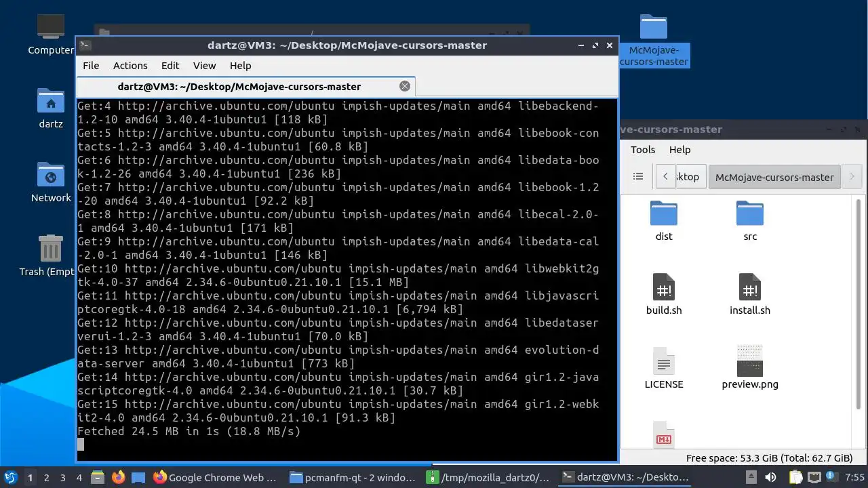Switch to workspace 4

(79, 477)
